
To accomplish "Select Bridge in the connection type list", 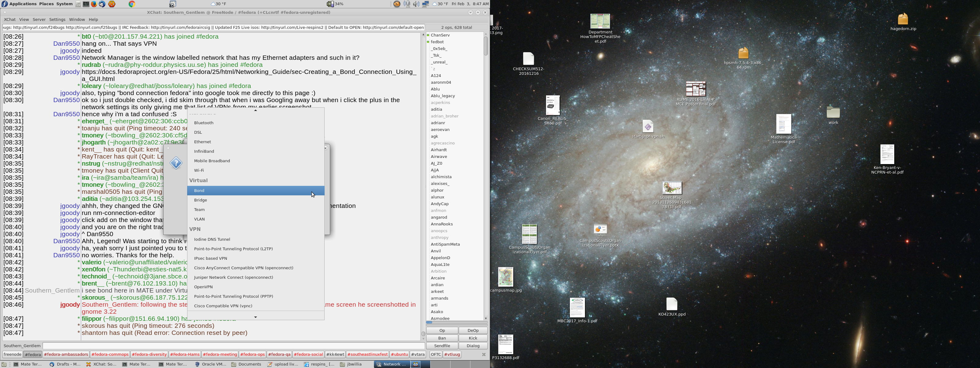I will [x=256, y=200].
